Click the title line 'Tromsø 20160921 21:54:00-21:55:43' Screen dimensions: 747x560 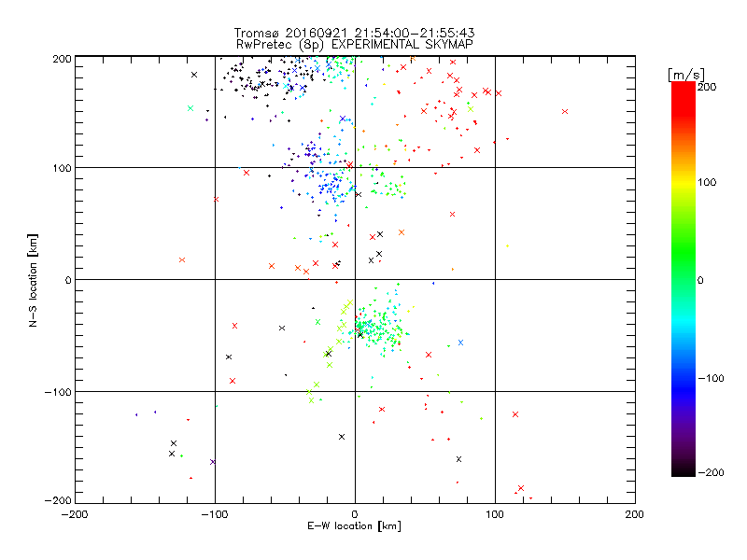point(355,33)
